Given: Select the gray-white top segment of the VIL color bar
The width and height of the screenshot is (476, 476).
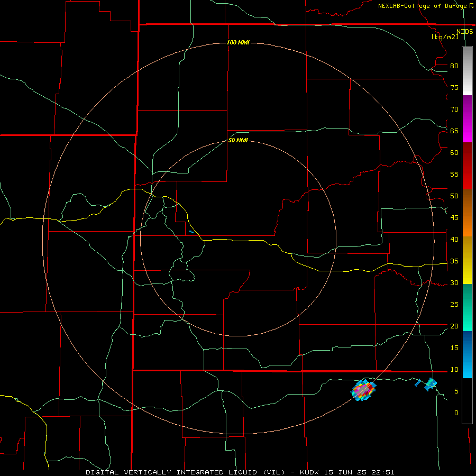Looking at the screenshot, I should 467,71.
